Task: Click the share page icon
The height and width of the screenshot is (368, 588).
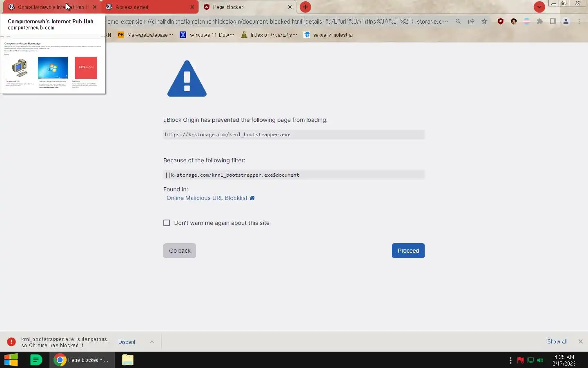Action: pyautogui.click(x=471, y=21)
